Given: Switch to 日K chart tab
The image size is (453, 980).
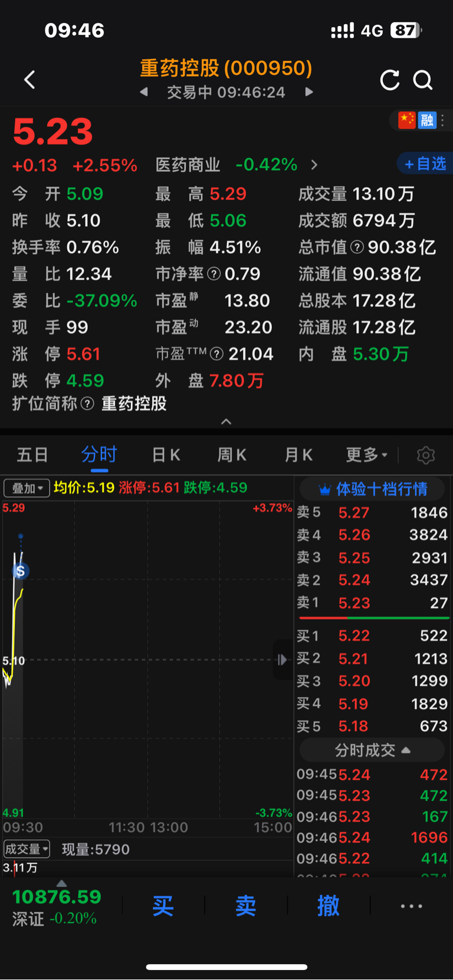Looking at the screenshot, I should tap(166, 455).
